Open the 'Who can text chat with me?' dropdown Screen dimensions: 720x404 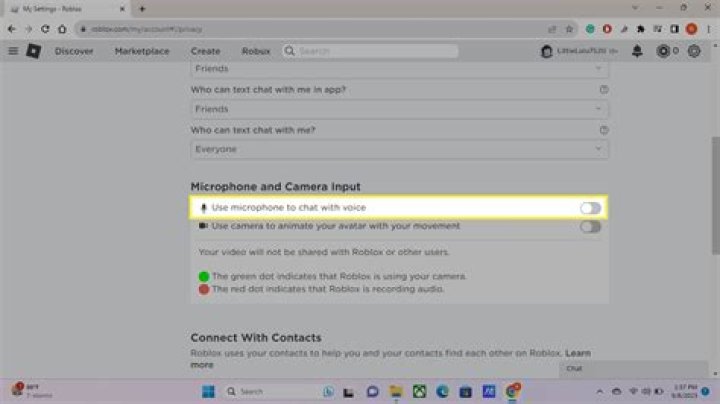point(399,149)
